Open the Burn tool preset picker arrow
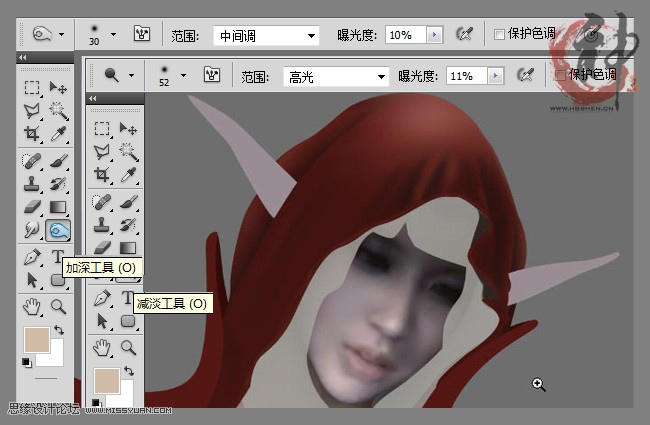This screenshot has width=650, height=425. tap(61, 34)
